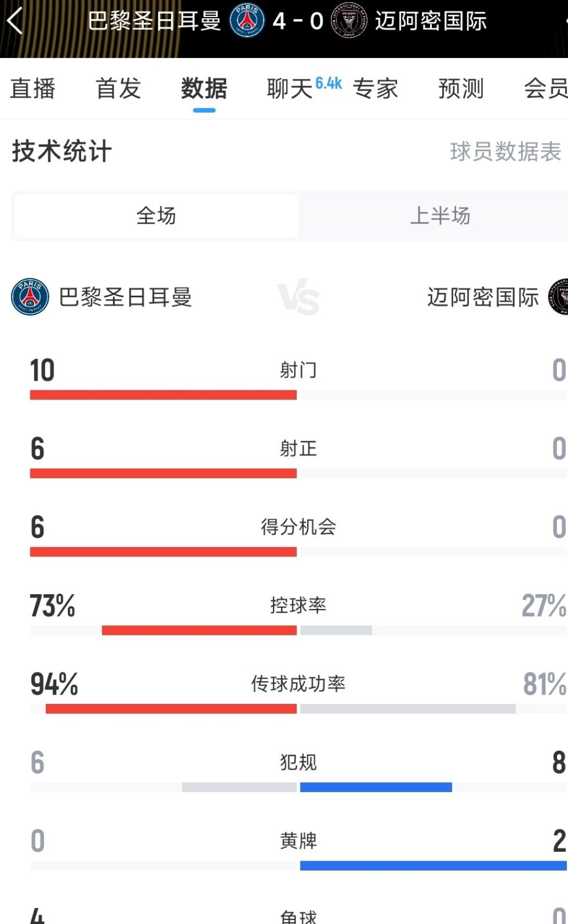The height and width of the screenshot is (924, 568).
Task: Tap 迈阿密国际 team name in header
Action: 431,21
